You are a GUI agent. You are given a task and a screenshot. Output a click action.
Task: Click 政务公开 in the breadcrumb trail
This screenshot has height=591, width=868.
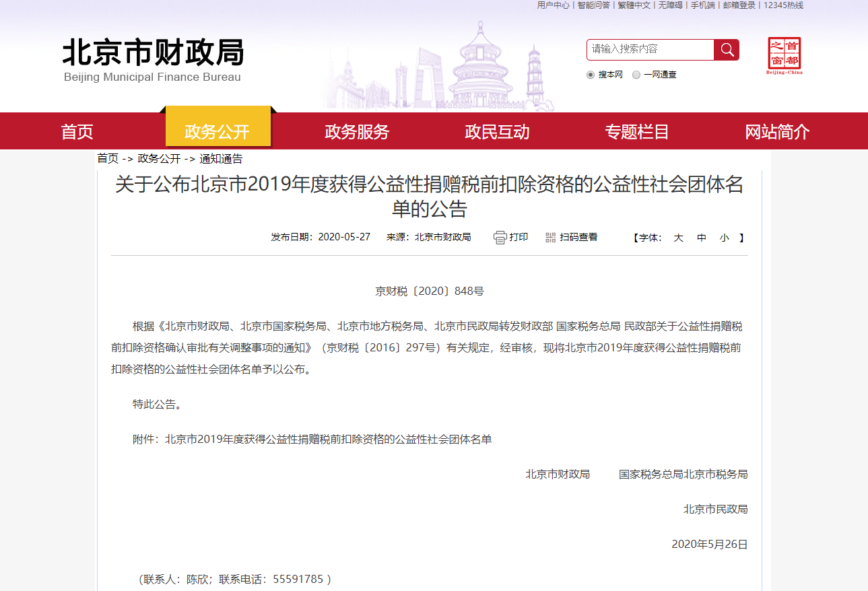159,159
